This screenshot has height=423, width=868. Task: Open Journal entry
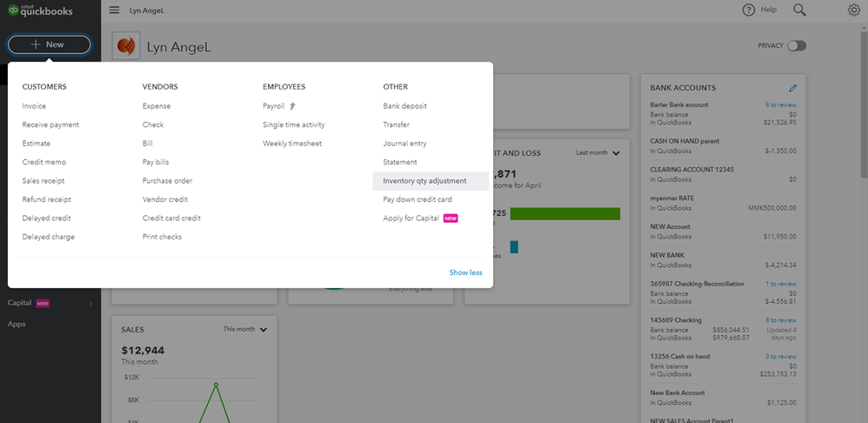point(404,144)
